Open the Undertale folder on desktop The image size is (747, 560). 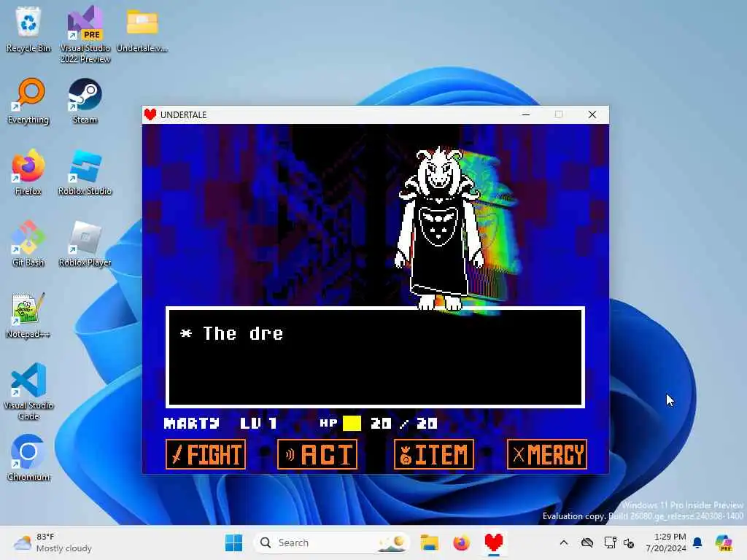point(142,29)
